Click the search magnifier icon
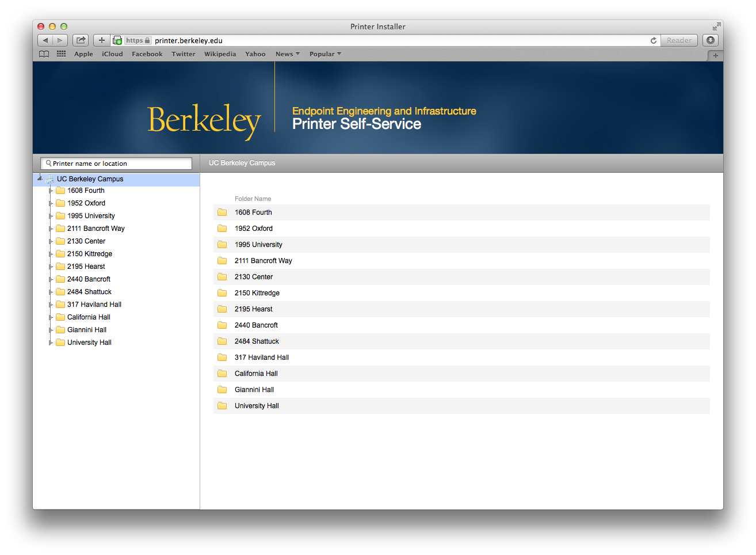Screen dimensions: 756x555 click(x=49, y=164)
